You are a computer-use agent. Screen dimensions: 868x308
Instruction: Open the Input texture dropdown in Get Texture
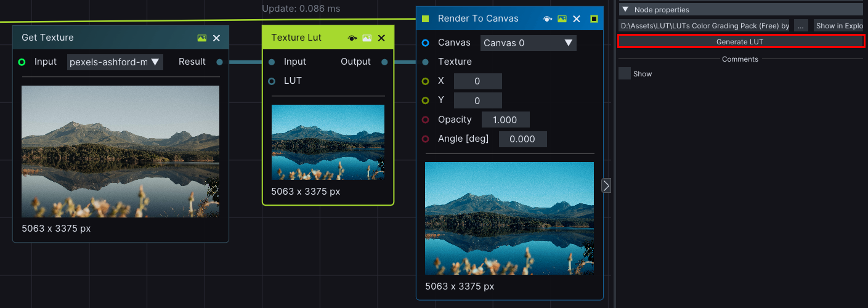point(115,62)
